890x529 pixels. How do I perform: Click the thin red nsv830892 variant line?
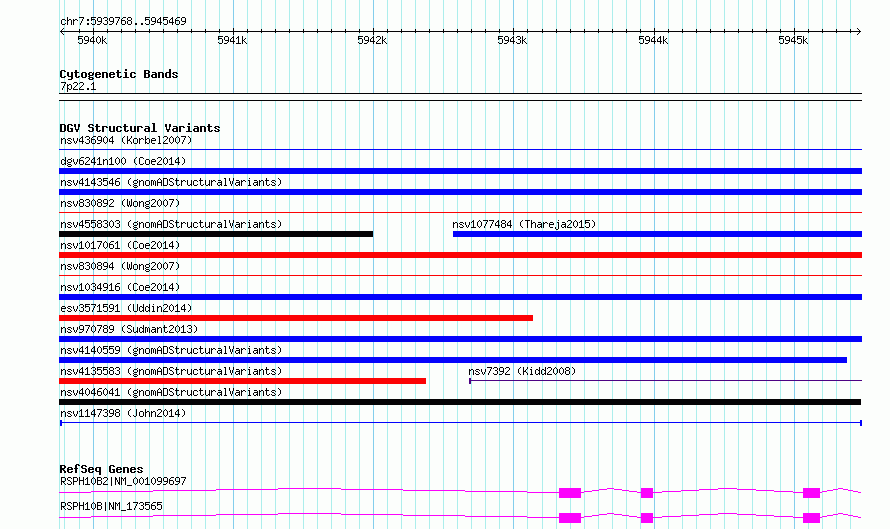[x=460, y=213]
